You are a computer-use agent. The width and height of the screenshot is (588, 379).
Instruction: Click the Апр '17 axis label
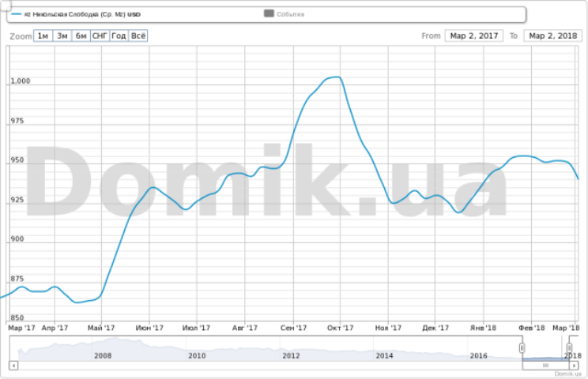(x=55, y=328)
